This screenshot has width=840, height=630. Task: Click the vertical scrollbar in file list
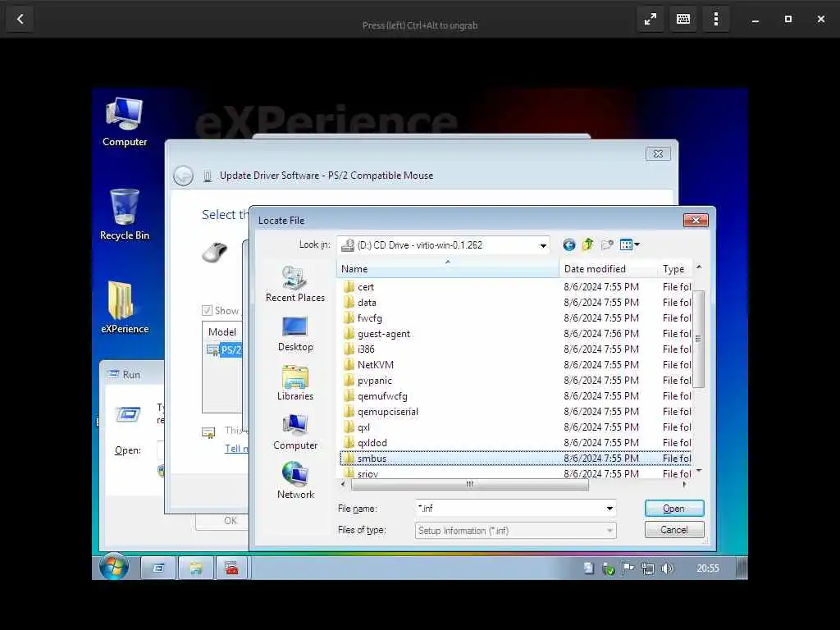698,339
